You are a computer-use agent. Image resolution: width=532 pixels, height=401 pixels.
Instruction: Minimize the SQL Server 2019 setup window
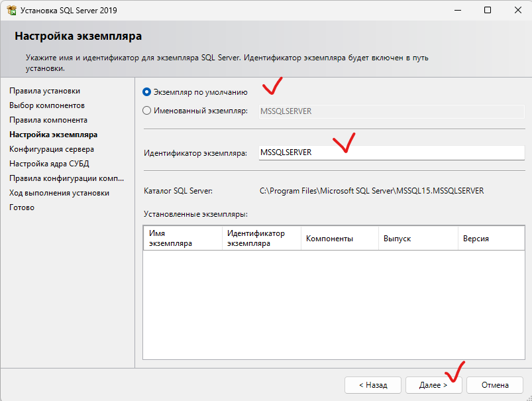pos(458,10)
